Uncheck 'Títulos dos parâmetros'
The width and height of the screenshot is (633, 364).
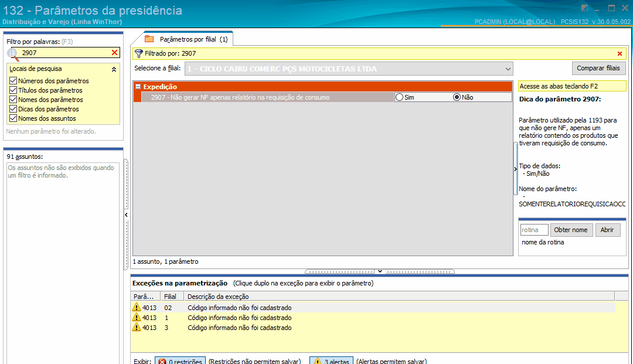pos(13,90)
